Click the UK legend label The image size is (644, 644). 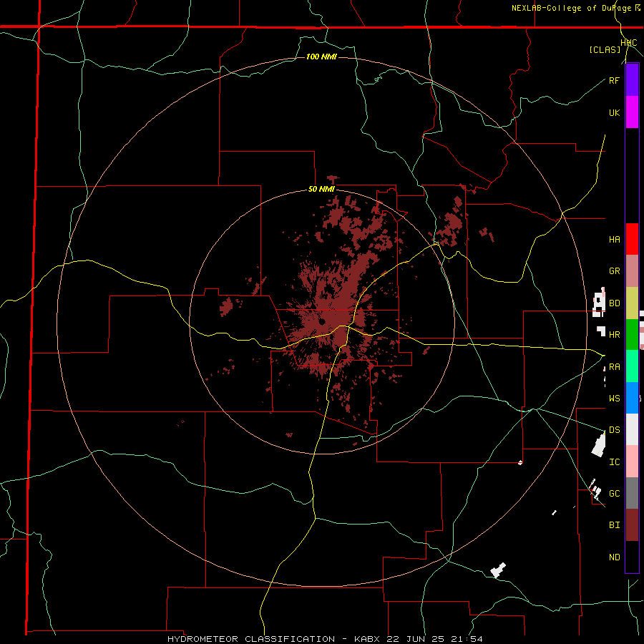tap(614, 112)
